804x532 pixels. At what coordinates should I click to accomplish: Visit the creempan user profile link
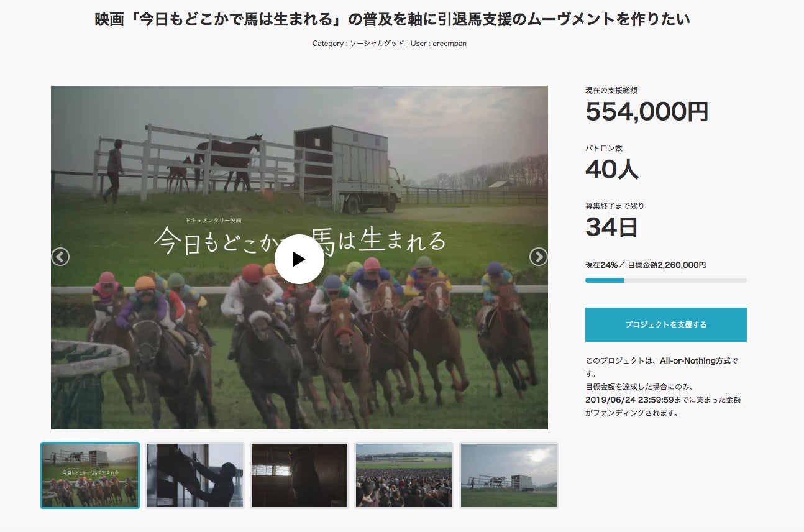(449, 44)
